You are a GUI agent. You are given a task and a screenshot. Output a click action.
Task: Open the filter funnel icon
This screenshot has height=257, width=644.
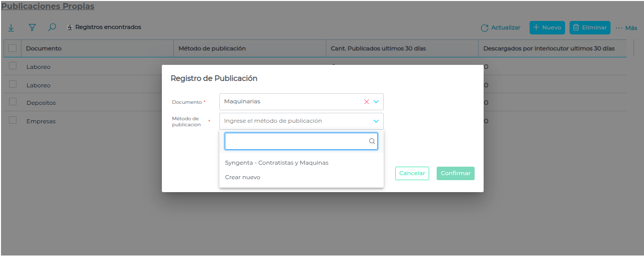click(32, 27)
